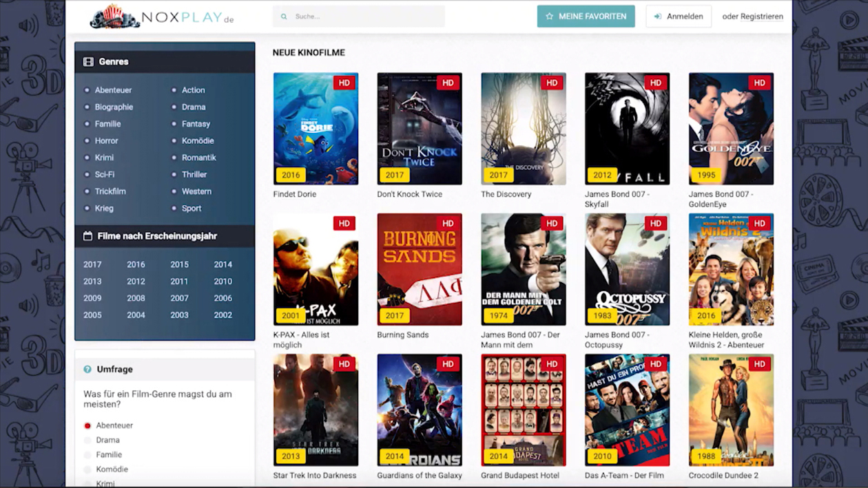868x488 pixels.
Task: Click the Findet Dorie title text
Action: point(295,194)
